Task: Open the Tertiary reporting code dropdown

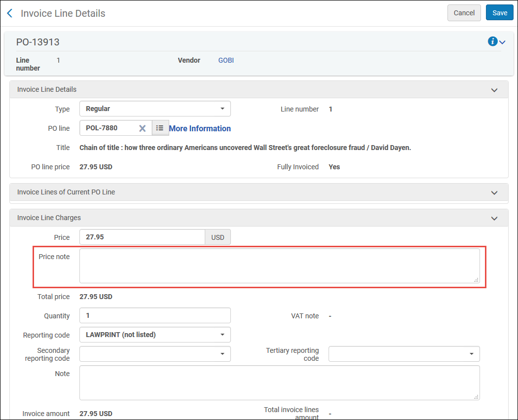Action: click(x=404, y=354)
